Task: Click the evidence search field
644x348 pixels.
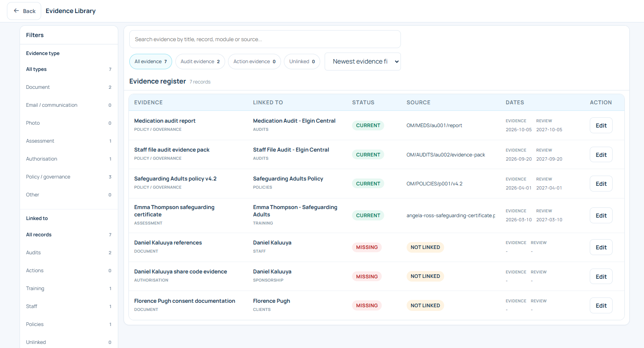Action: [265, 39]
